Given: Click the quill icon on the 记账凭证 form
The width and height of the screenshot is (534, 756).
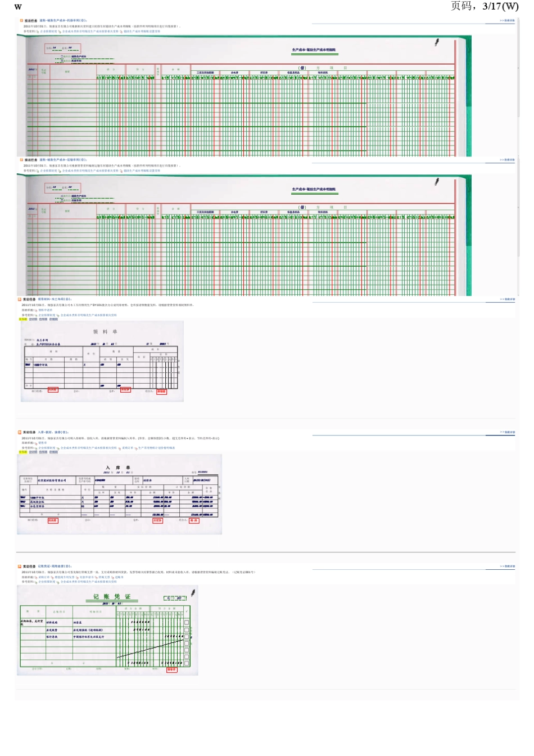Looking at the screenshot, I should (x=193, y=593).
